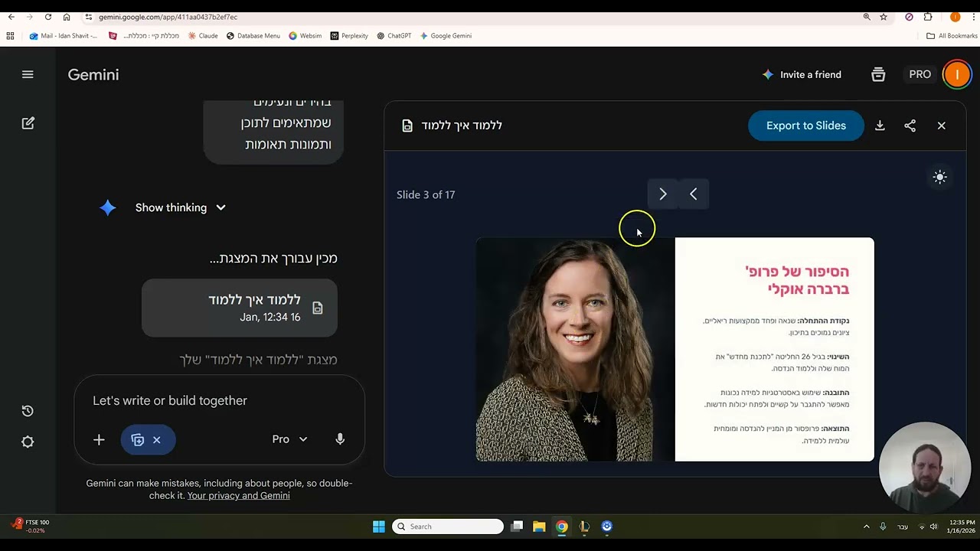Open the ללמוד איך ללמוד presentation card
The height and width of the screenshot is (551, 980).
(x=240, y=308)
